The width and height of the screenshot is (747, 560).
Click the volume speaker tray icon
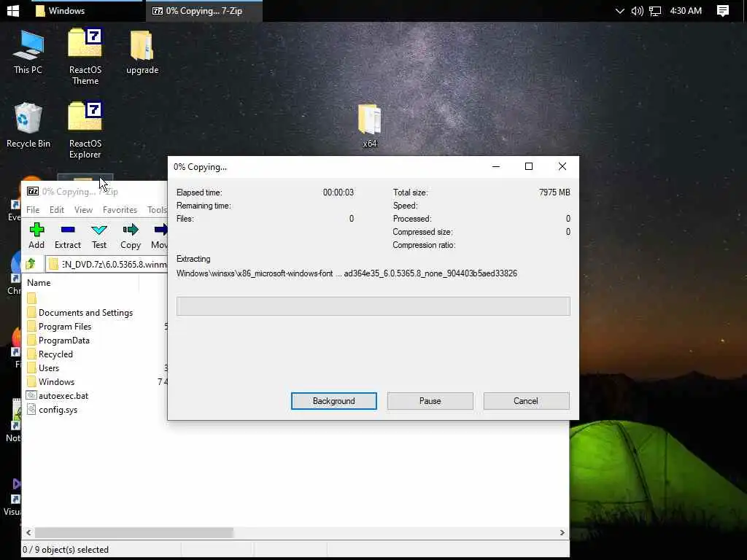637,10
